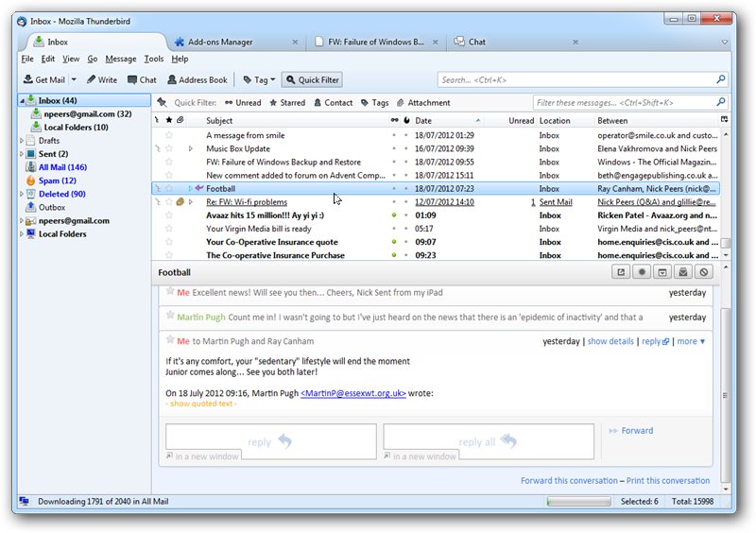This screenshot has width=756, height=533.
Task: Click the pin icon beside Quick Filter label
Action: click(x=163, y=103)
